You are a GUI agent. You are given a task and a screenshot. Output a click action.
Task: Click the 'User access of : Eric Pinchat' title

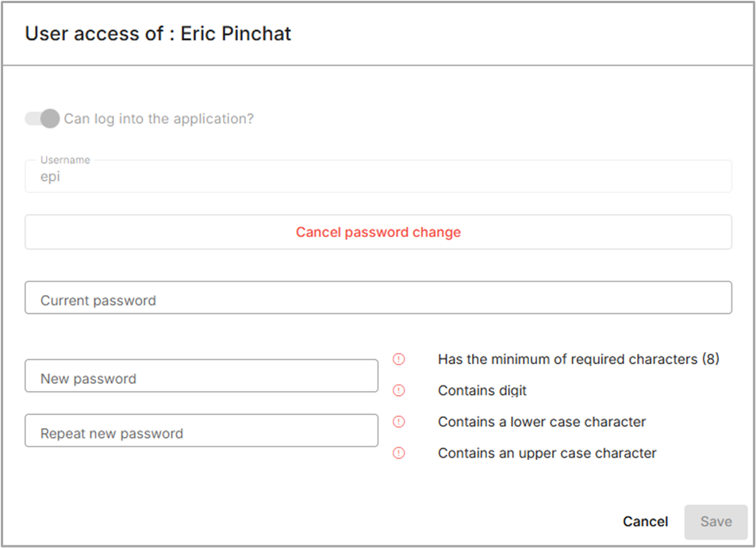coord(158,33)
